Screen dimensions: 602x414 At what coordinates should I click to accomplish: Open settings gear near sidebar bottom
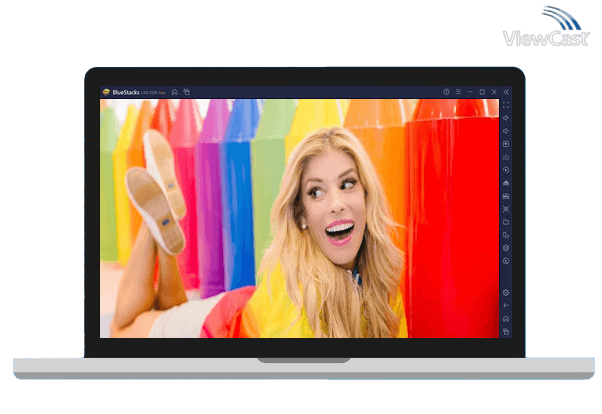pos(506,293)
